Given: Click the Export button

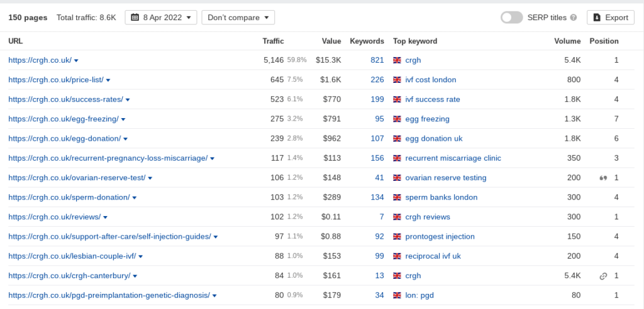Looking at the screenshot, I should (x=610, y=18).
